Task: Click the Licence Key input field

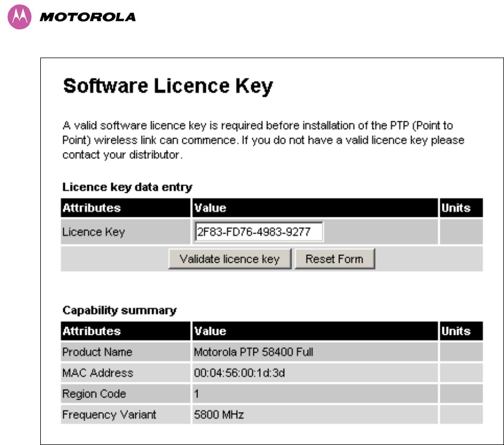Action: [259, 231]
